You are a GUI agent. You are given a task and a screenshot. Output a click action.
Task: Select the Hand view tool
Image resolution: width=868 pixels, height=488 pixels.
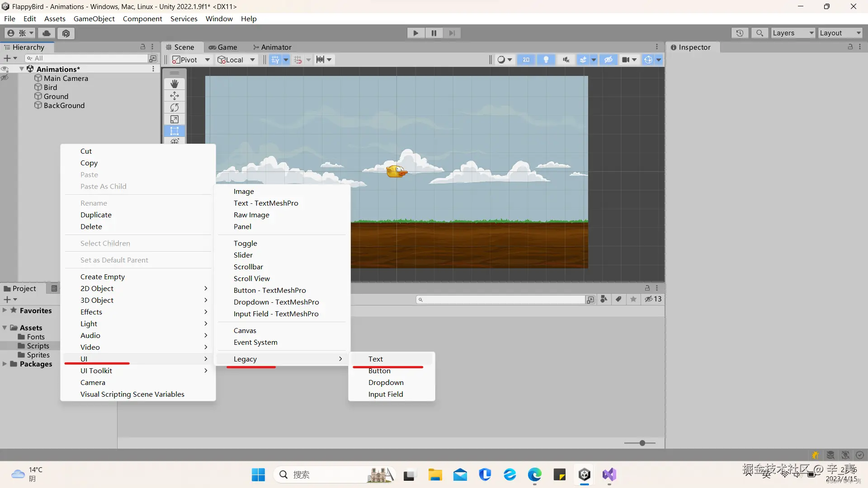tap(175, 84)
